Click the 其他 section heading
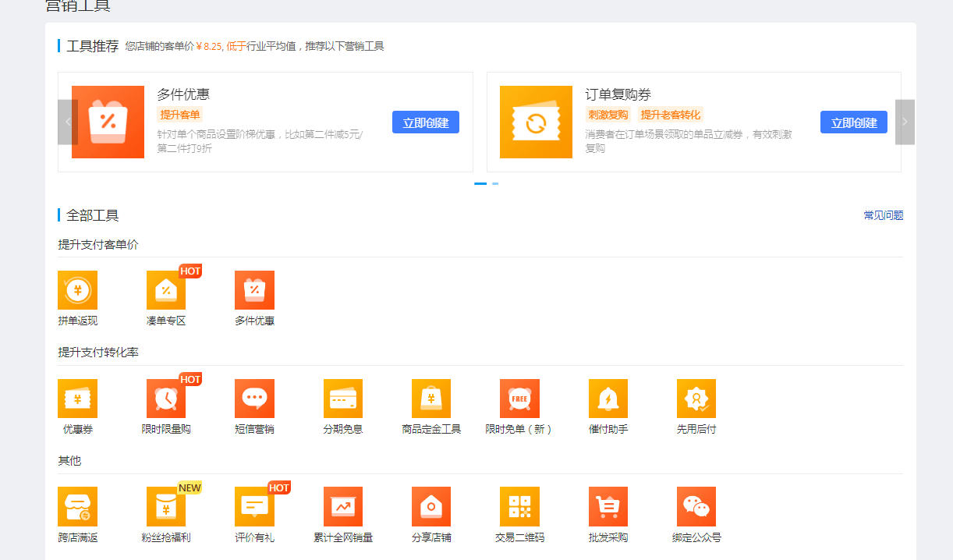 coord(69,461)
